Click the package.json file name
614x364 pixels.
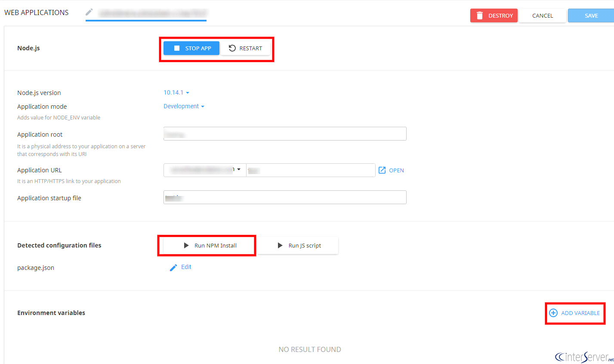pos(36,268)
